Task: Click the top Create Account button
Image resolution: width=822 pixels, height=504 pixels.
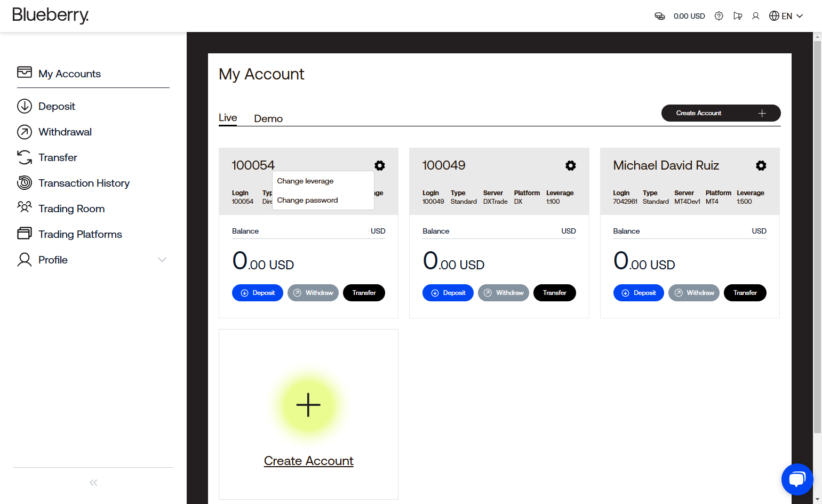Action: [x=721, y=113]
